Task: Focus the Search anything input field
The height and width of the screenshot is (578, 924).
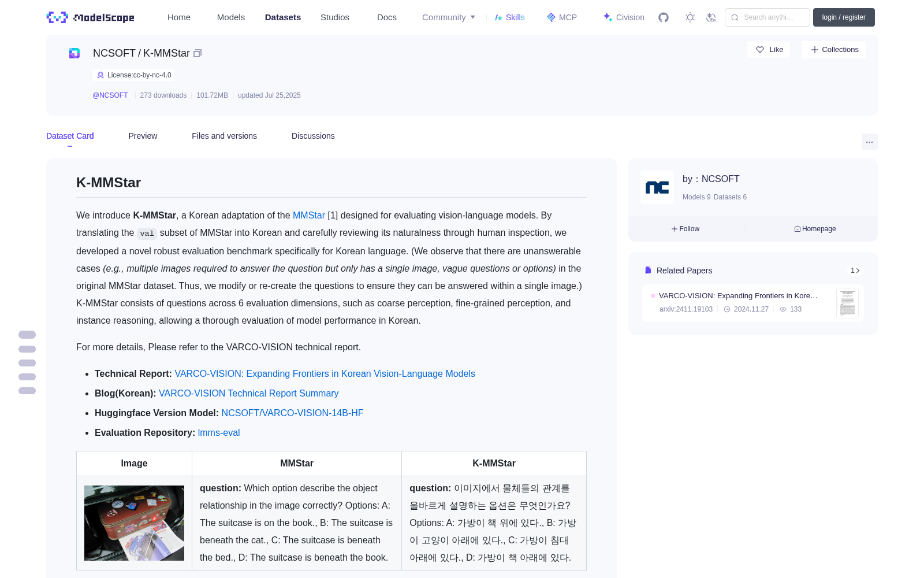Action: pos(767,17)
